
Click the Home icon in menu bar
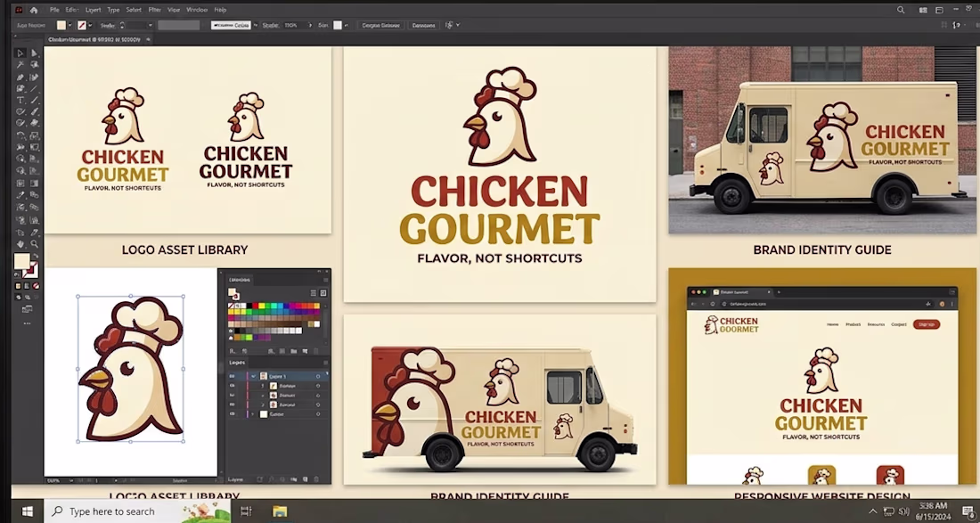point(34,10)
